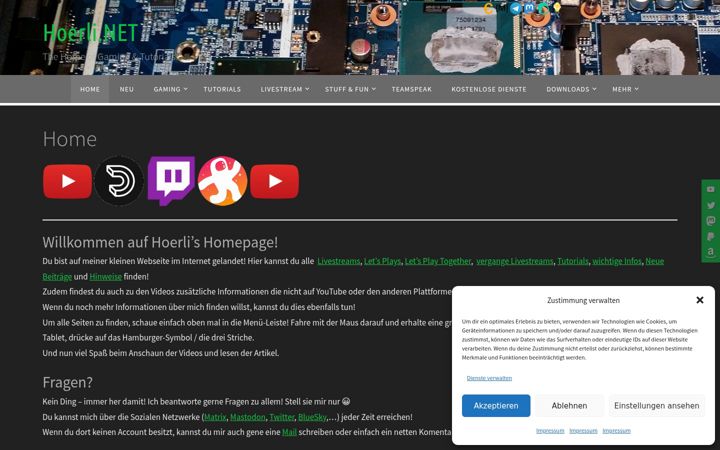Follow the vergange Livestreams link
The width and height of the screenshot is (720, 450).
(x=515, y=261)
